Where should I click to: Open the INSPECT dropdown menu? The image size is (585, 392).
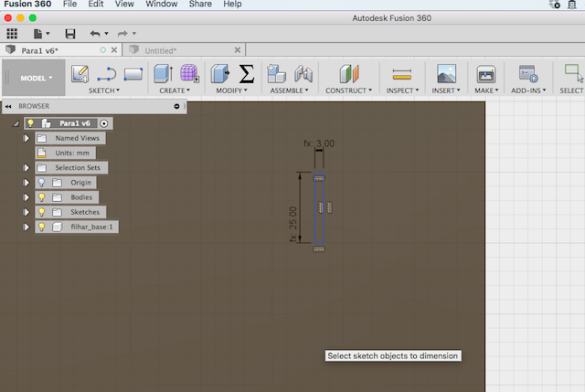(x=402, y=90)
